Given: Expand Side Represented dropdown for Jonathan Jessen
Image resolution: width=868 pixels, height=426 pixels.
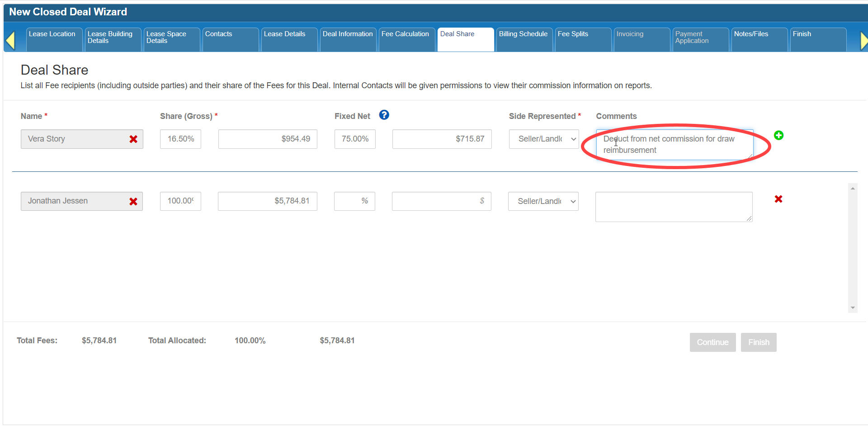Looking at the screenshot, I should coord(543,201).
